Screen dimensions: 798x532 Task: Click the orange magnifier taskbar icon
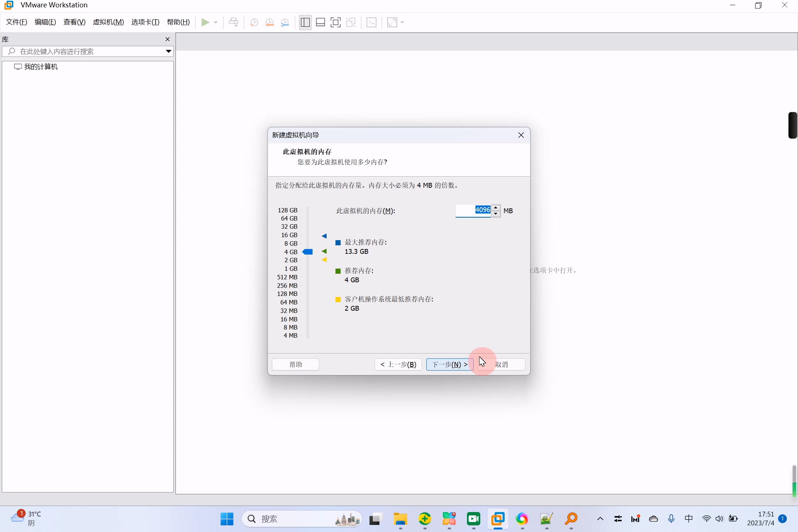coord(571,519)
